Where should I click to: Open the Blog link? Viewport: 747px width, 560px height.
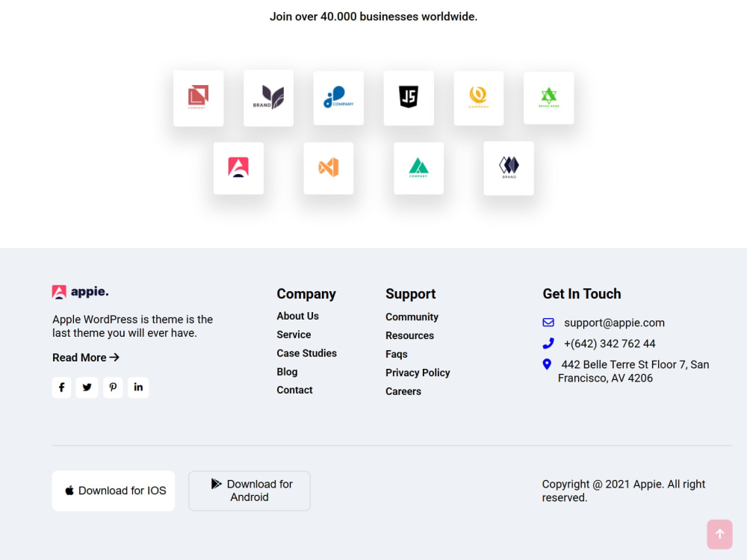[x=288, y=372]
